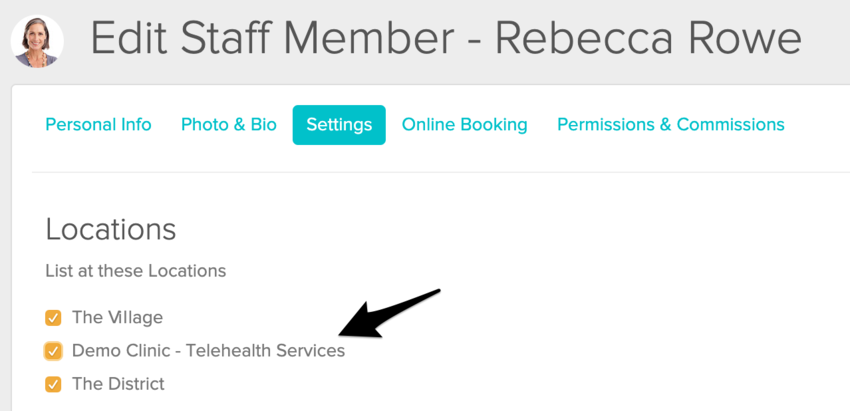The height and width of the screenshot is (411, 850).
Task: Click the 'The District' label text
Action: [x=118, y=384]
